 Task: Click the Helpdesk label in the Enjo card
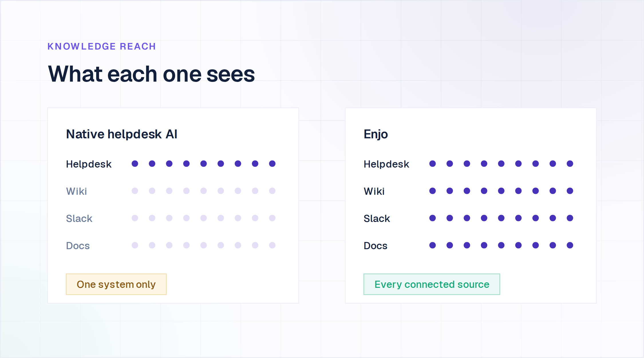[386, 164]
